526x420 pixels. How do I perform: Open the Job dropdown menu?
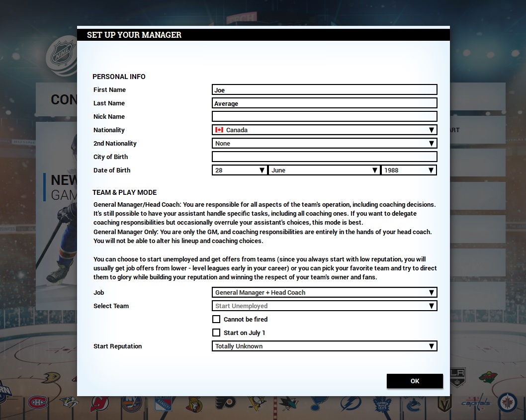point(324,293)
